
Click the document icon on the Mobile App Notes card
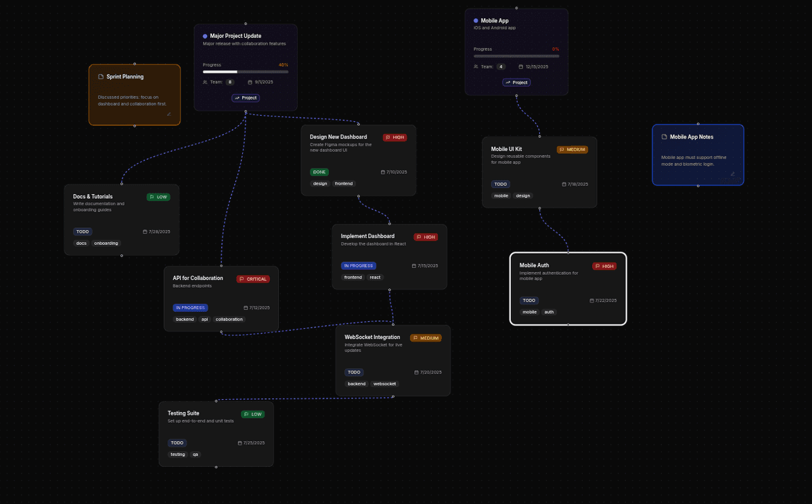pyautogui.click(x=663, y=137)
